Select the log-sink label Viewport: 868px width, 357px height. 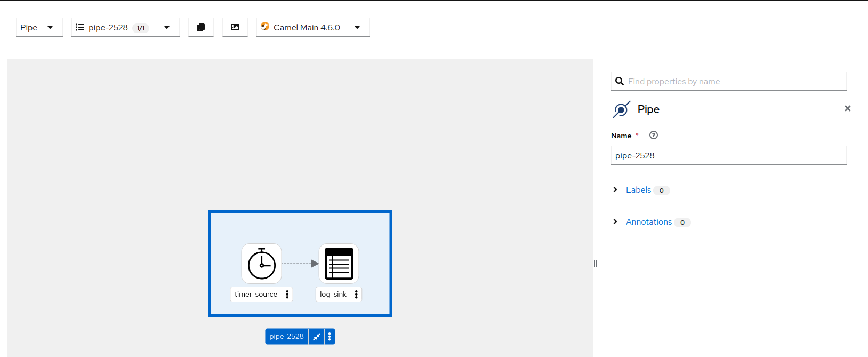click(333, 295)
